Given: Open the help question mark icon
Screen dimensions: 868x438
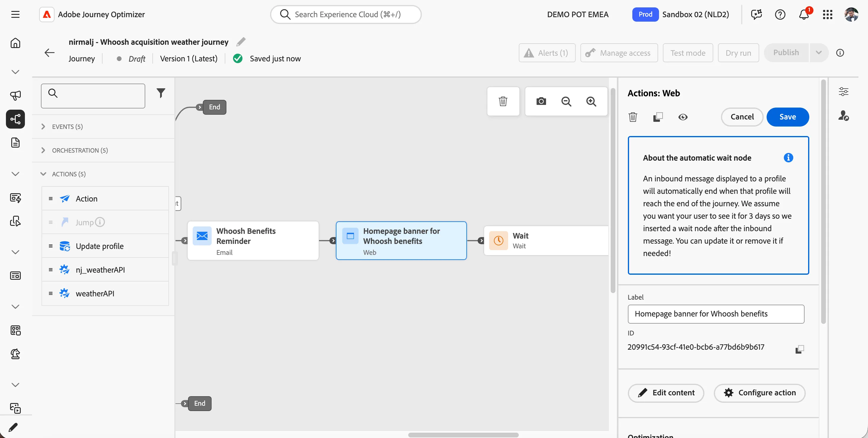Looking at the screenshot, I should point(780,15).
